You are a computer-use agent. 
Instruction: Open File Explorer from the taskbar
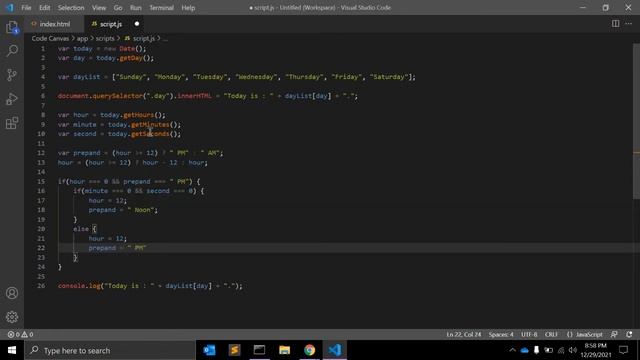284,350
